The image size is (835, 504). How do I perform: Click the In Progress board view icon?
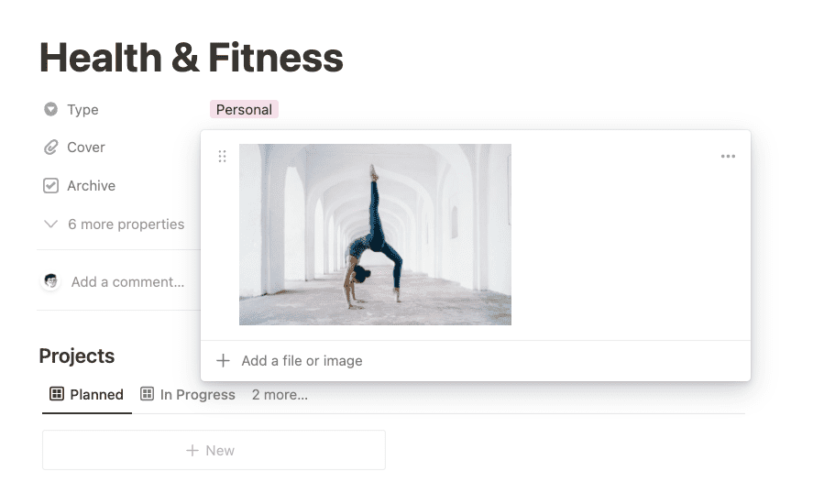[147, 394]
